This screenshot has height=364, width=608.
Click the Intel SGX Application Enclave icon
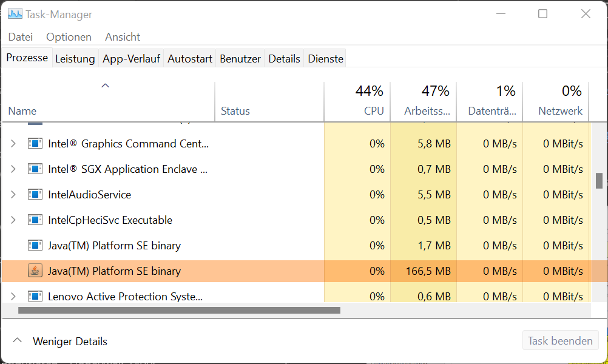35,169
